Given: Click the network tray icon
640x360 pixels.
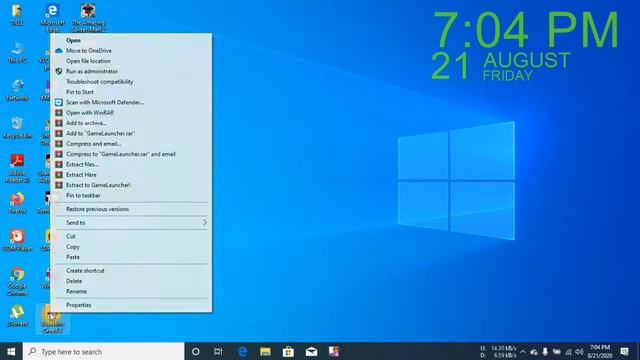Looking at the screenshot, I should pos(568,351).
